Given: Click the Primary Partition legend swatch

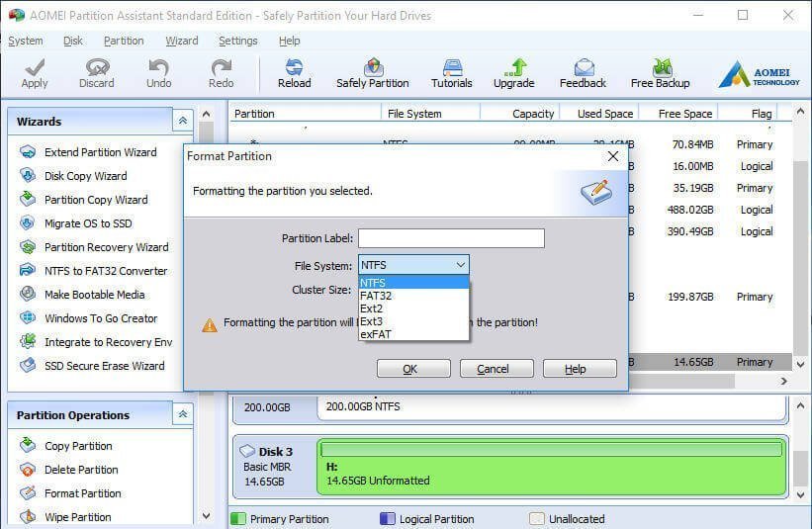Looking at the screenshot, I should (x=238, y=519).
